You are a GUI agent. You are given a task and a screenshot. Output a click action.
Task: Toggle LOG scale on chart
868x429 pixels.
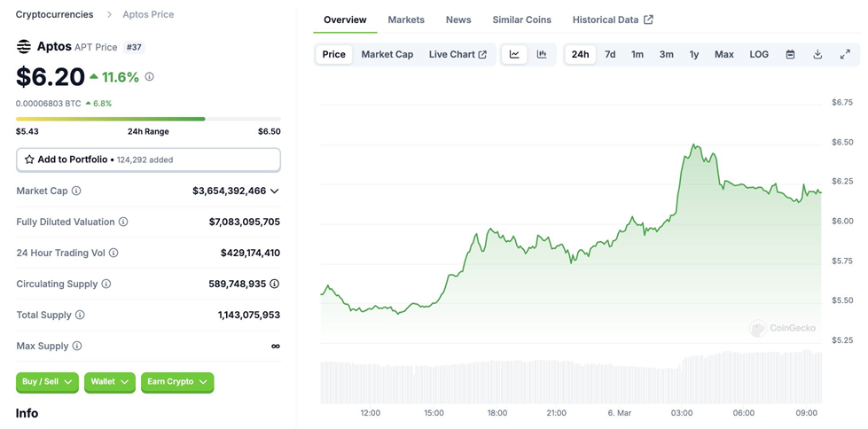pyautogui.click(x=759, y=54)
